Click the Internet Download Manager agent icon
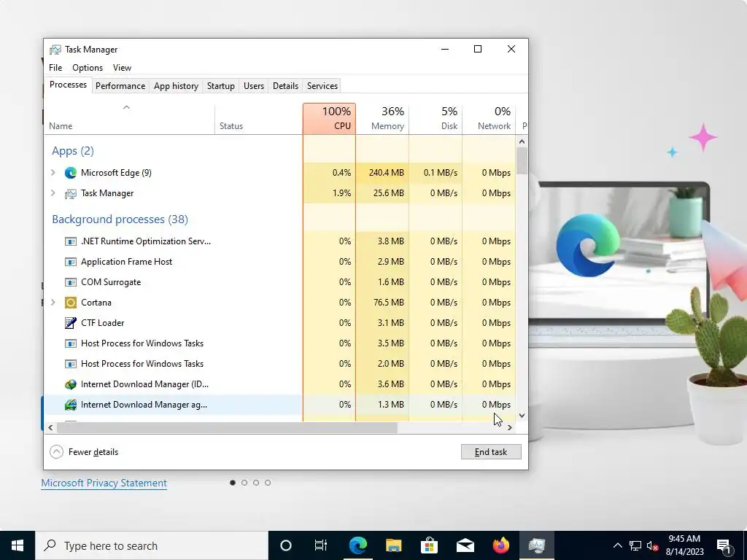The image size is (747, 560). click(71, 405)
